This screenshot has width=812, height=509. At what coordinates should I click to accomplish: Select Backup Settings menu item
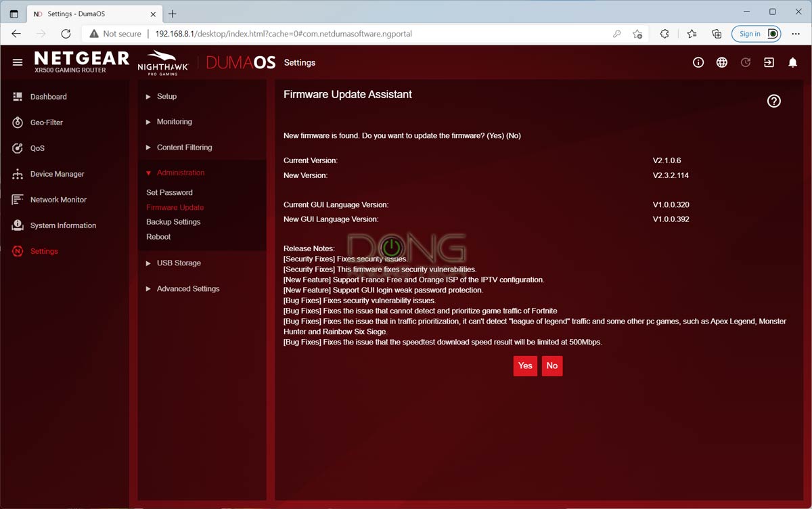173,222
